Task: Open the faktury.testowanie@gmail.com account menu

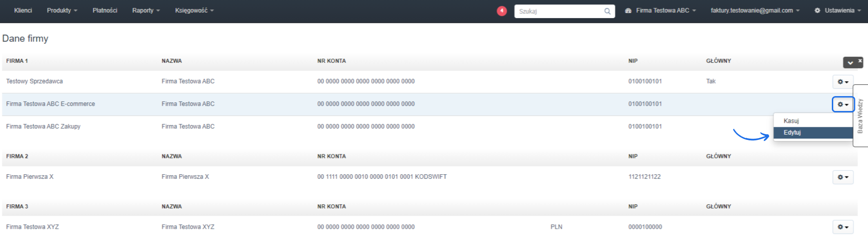Action: 755,10
